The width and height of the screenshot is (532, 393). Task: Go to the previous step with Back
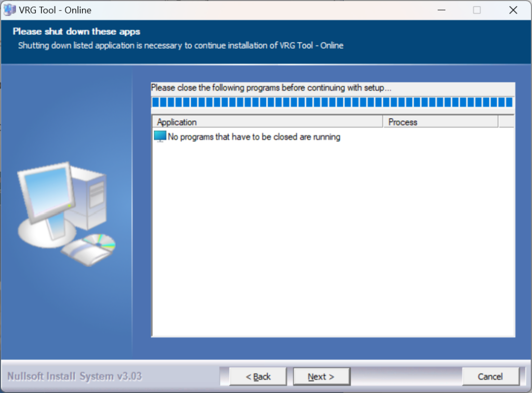[x=258, y=376]
